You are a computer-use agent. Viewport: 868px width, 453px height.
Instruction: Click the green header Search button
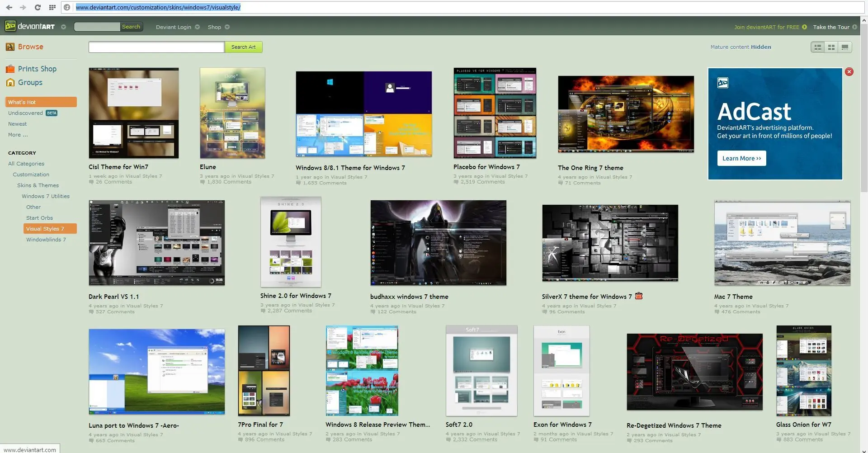[x=131, y=27]
